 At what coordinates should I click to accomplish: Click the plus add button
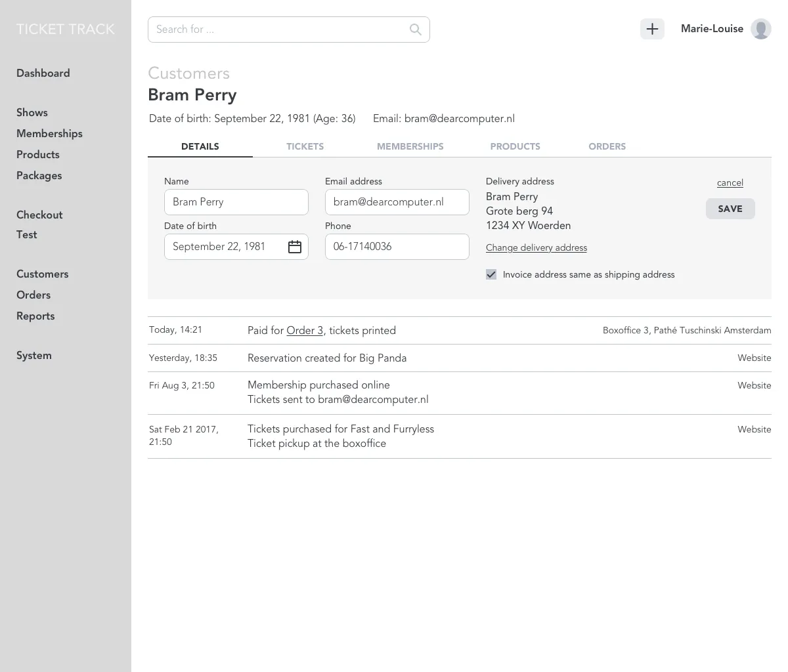tap(652, 29)
